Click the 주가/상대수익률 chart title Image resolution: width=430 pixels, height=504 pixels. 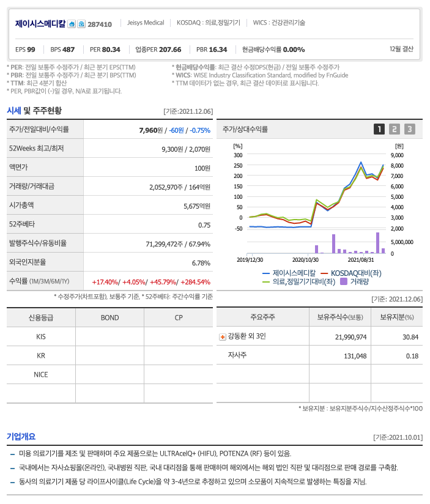coord(245,129)
